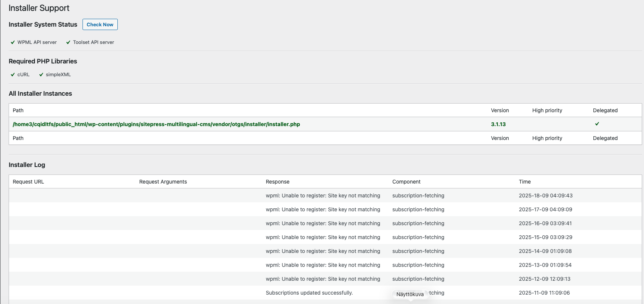The height and width of the screenshot is (304, 644).
Task: Click log timestamp 2025-12-09 12:09:13
Action: 544,279
